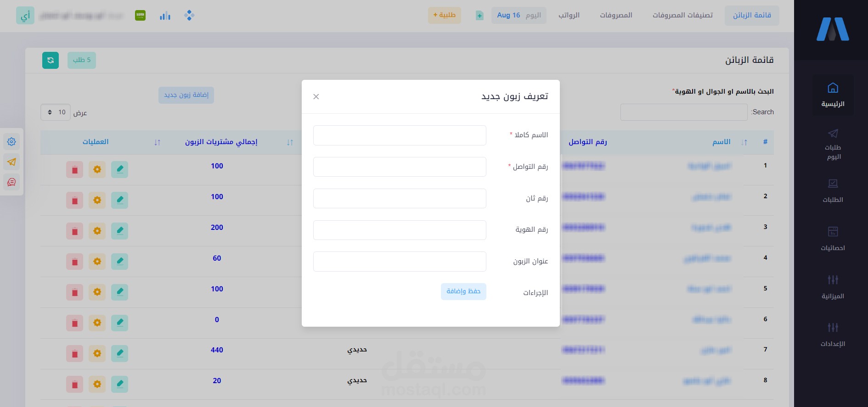Click the 440 total purchases cell

(x=217, y=350)
